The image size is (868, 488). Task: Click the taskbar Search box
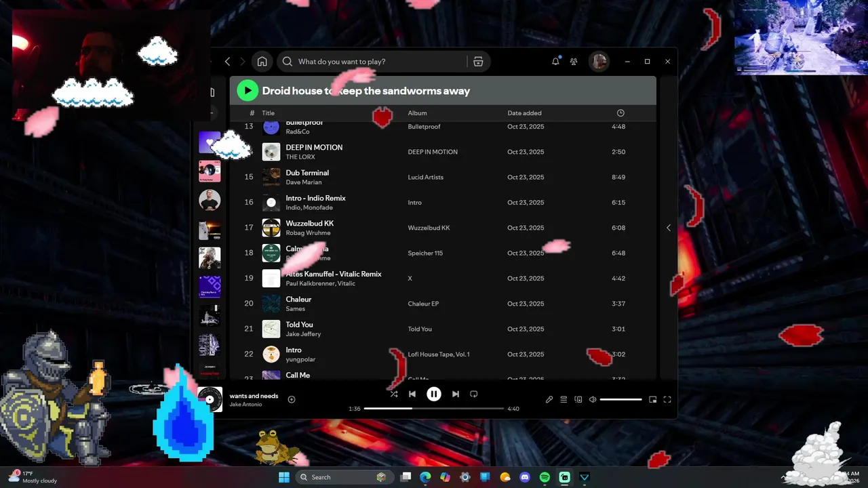344,477
